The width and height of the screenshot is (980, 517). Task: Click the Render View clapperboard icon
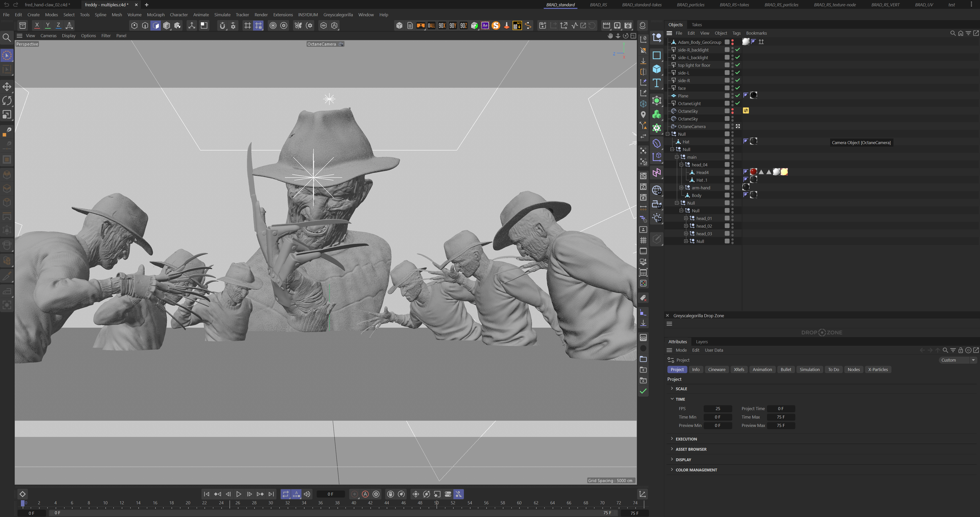point(606,25)
